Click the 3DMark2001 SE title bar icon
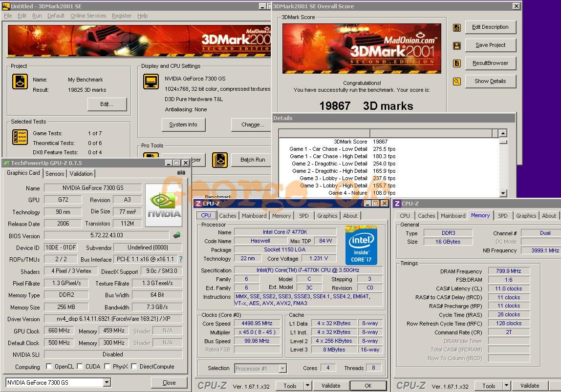Viewport: 561px width, 392px height. 6,6
